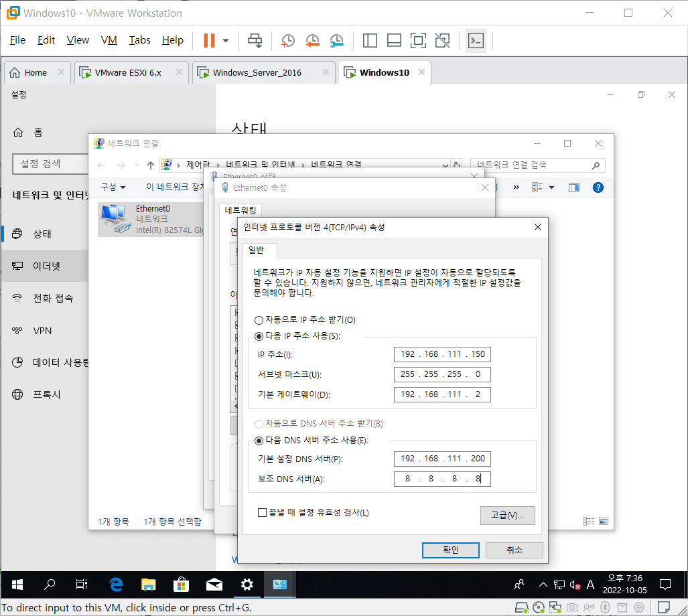Close the Ethernet0 속성 dialog
The height and width of the screenshot is (616, 688).
point(485,187)
